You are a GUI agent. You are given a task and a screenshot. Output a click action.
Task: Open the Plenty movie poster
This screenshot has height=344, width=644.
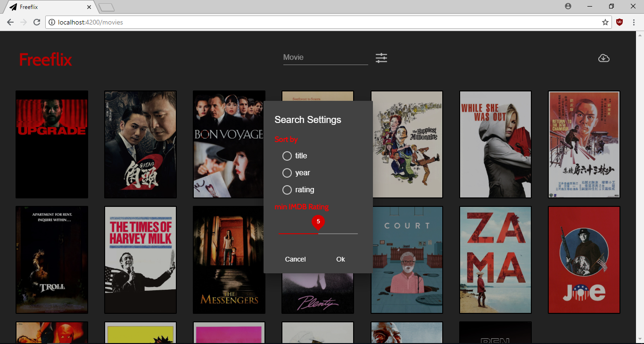(318, 293)
